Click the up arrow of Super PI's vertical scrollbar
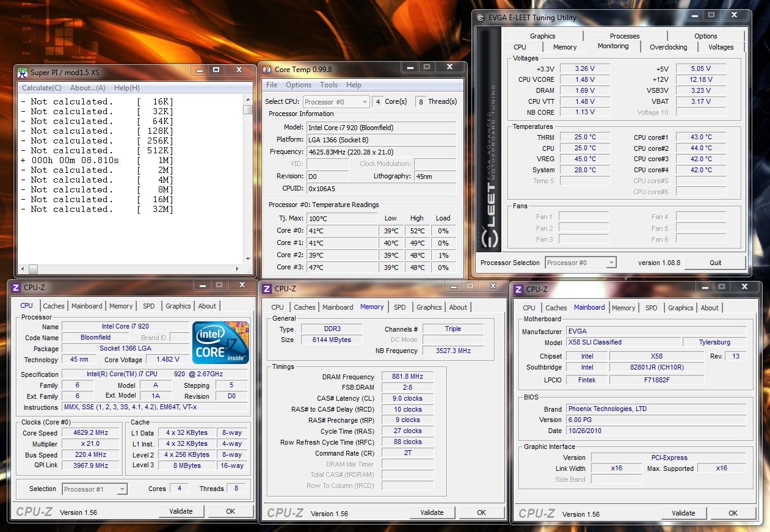This screenshot has width=770, height=532. (x=247, y=99)
